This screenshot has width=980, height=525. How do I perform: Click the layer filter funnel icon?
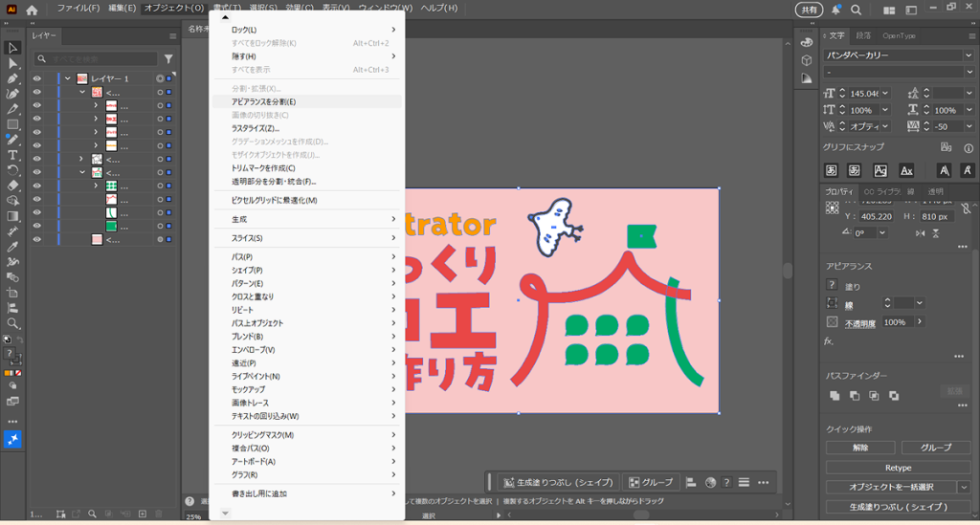point(168,58)
